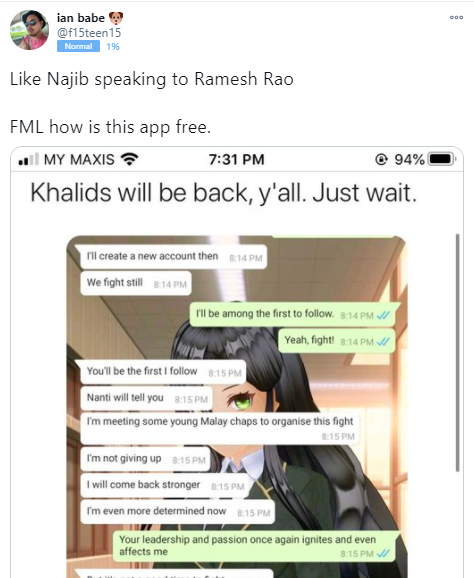The width and height of the screenshot is (474, 578).
Task: Click the dog emoji beside the name
Action: (116, 18)
